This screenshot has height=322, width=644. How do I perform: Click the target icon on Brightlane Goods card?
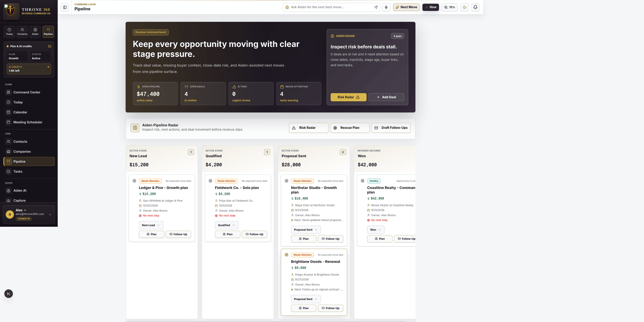287,255
